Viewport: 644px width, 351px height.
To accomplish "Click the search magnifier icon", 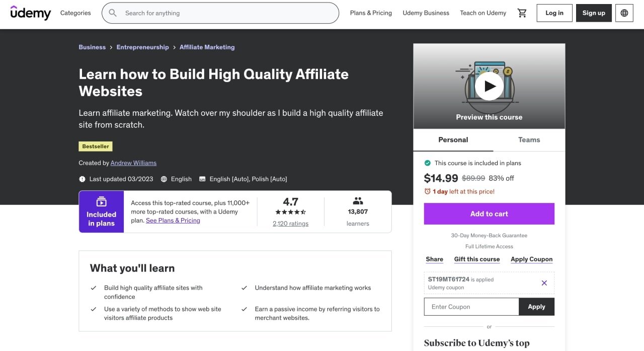I will 113,13.
